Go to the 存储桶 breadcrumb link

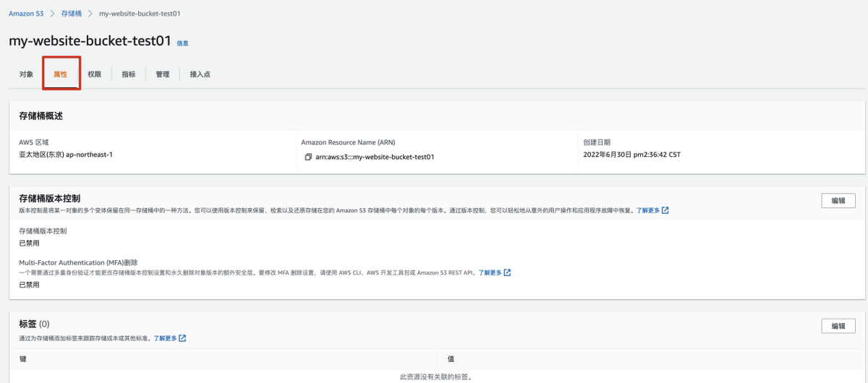72,14
